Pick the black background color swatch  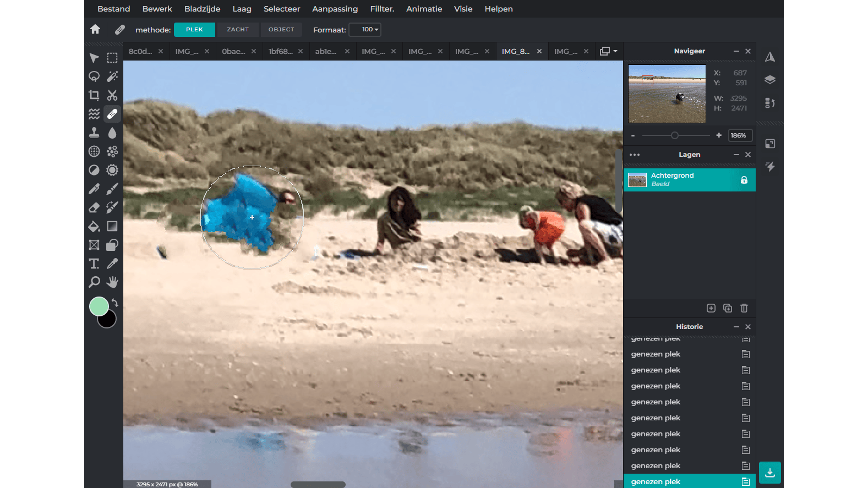coord(110,321)
